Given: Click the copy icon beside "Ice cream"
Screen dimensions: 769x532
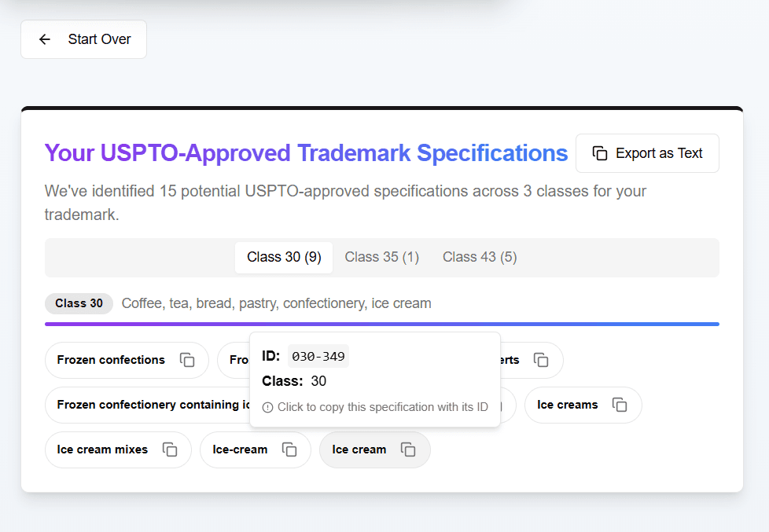Looking at the screenshot, I should pyautogui.click(x=408, y=449).
